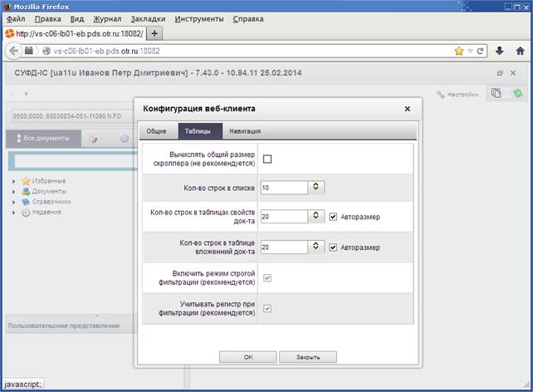Go to Firefox home page icon
Image resolution: width=533 pixels, height=392 pixels.
pyautogui.click(x=520, y=51)
